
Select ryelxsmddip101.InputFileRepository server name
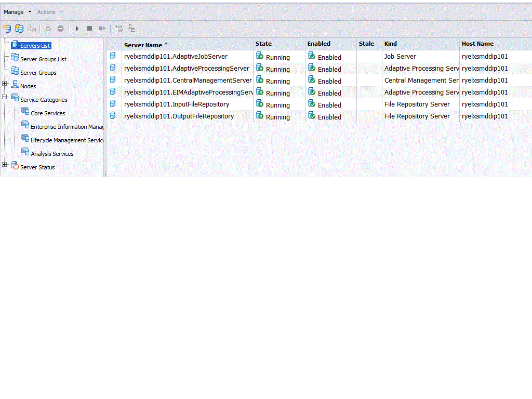point(177,104)
